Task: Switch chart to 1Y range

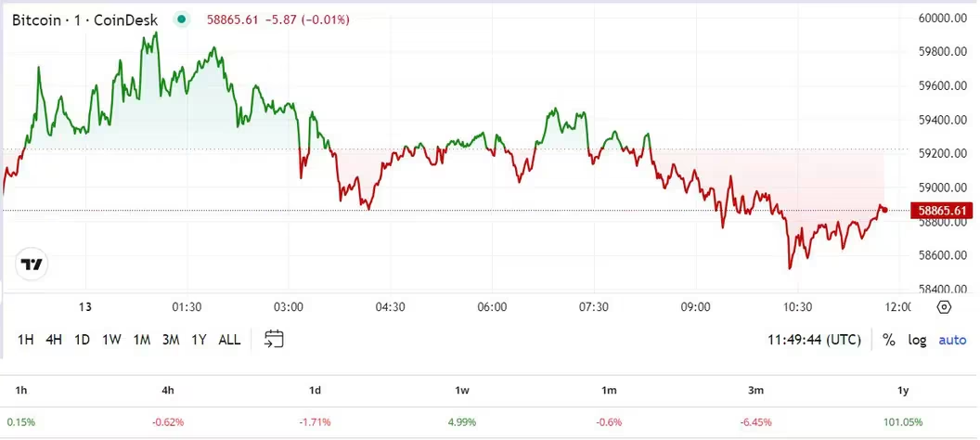Action: [x=199, y=340]
